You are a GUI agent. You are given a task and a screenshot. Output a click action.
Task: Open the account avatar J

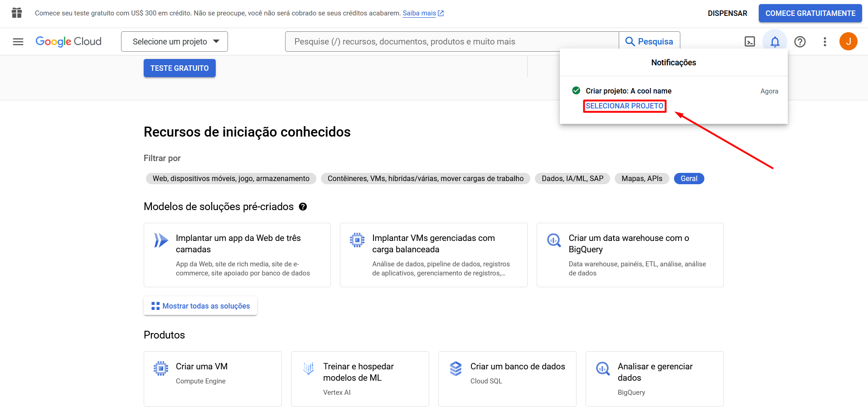(849, 41)
